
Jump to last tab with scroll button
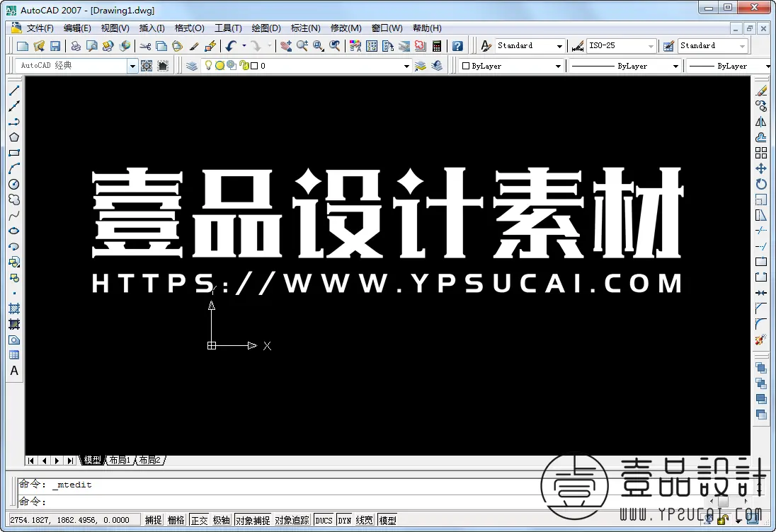[71, 461]
